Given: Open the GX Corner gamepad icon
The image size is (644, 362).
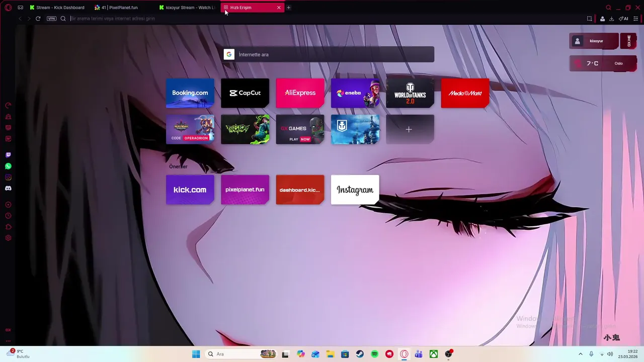Looking at the screenshot, I should click(x=20, y=8).
